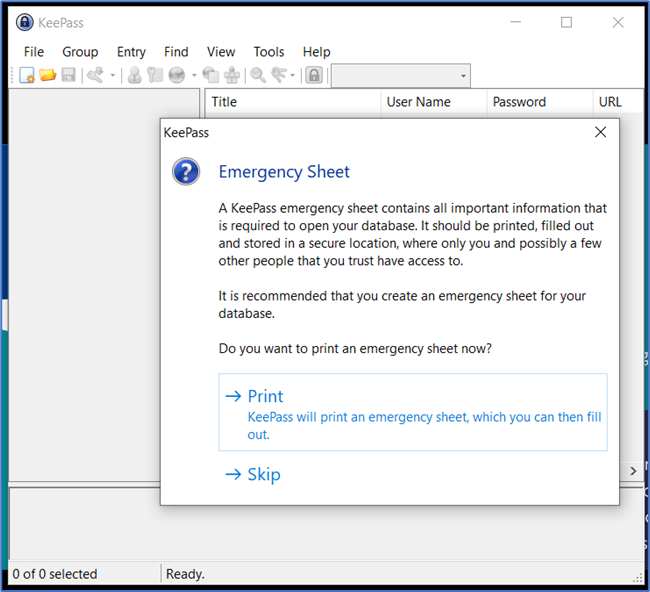Expand the Open URL dropdown arrow
Viewport: 650px width, 592px height.
194,75
